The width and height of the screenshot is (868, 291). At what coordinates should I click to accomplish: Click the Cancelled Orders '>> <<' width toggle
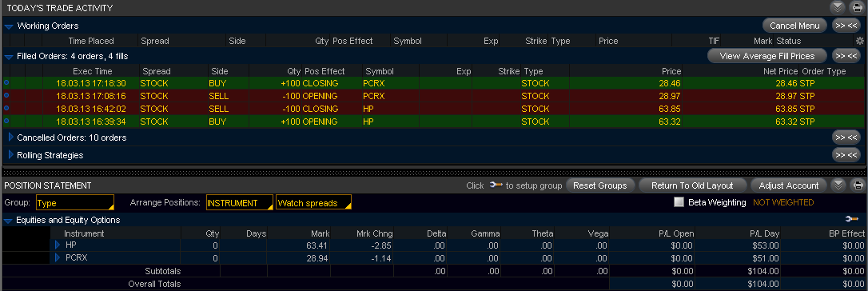(846, 138)
